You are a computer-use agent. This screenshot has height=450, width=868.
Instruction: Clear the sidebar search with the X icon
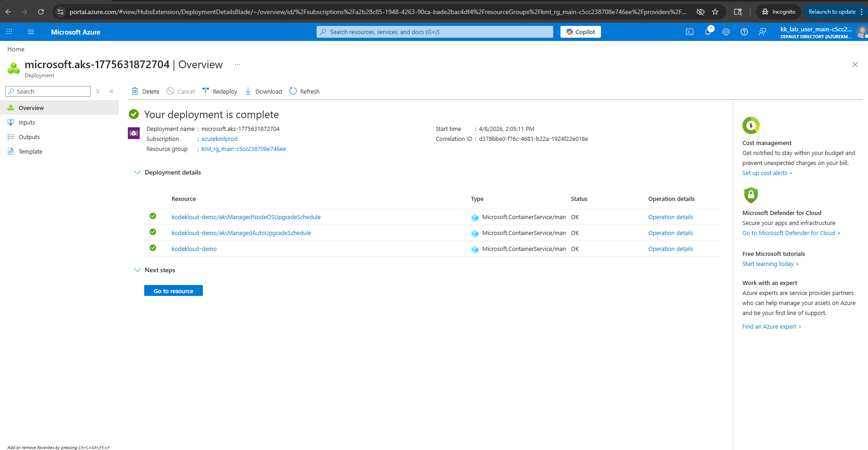98,91
